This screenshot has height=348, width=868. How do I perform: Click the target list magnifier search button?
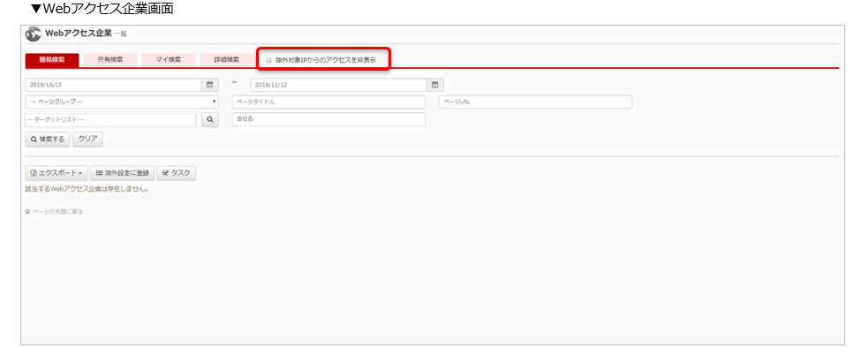pos(210,119)
